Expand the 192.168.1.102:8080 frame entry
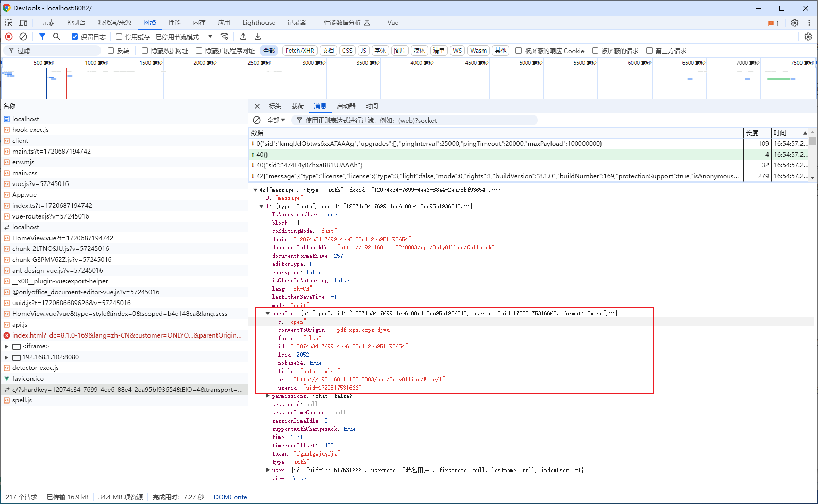This screenshot has width=818, height=504. pyautogui.click(x=6, y=357)
